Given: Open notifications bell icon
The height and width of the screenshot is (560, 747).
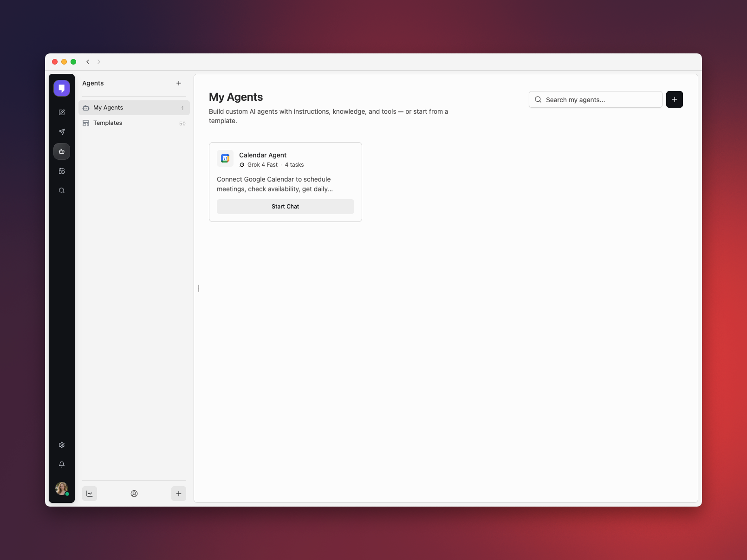Looking at the screenshot, I should click(62, 464).
